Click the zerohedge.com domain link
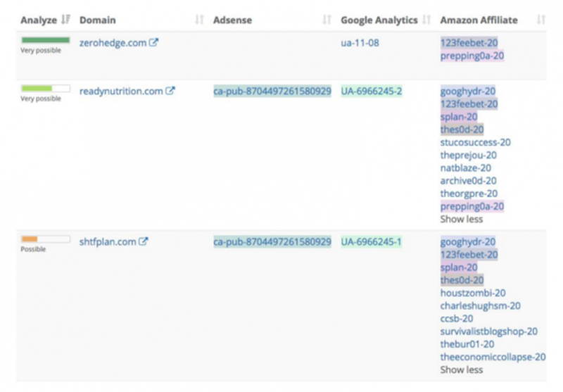 pos(113,43)
